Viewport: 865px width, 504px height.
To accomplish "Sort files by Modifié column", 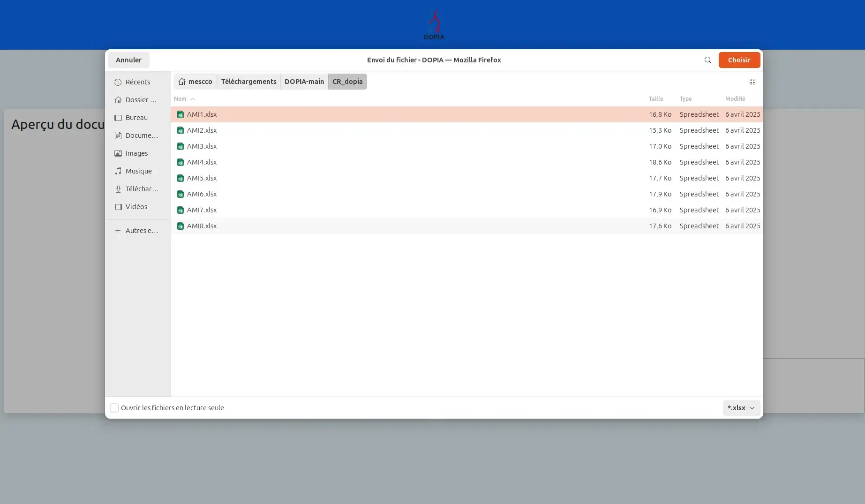I will [735, 99].
